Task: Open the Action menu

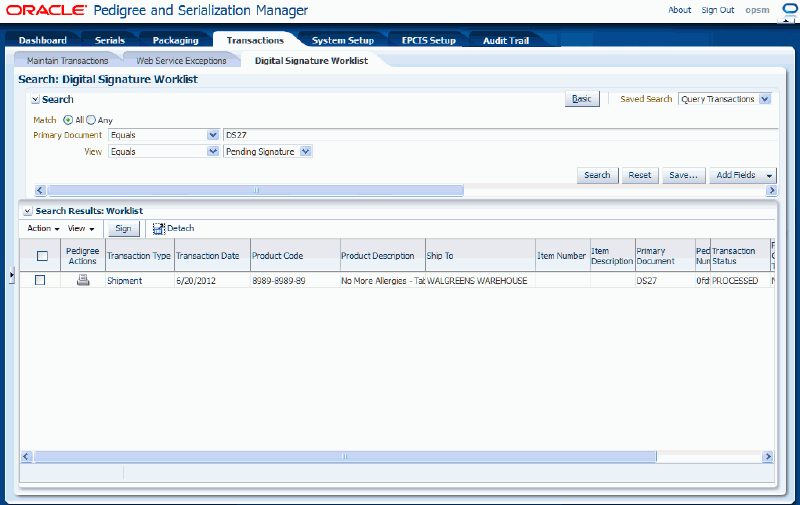Action: pos(43,228)
